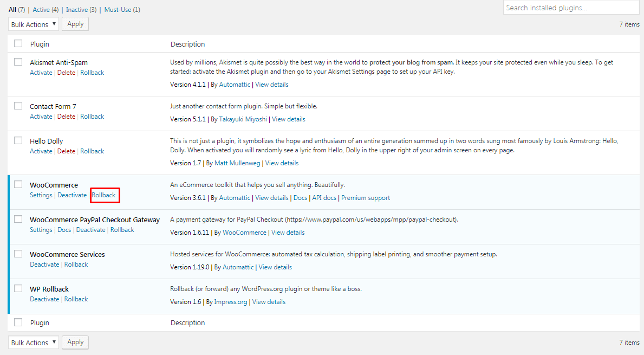Viewport: 644px width, 355px height.
Task: Open WooCommerce Premium support link
Action: click(x=366, y=198)
